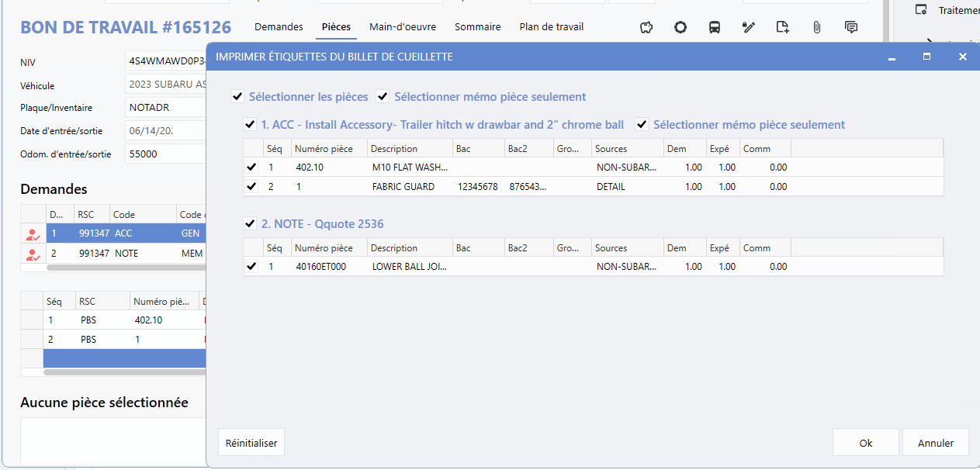Click red user icon on ACC request row

(x=33, y=233)
